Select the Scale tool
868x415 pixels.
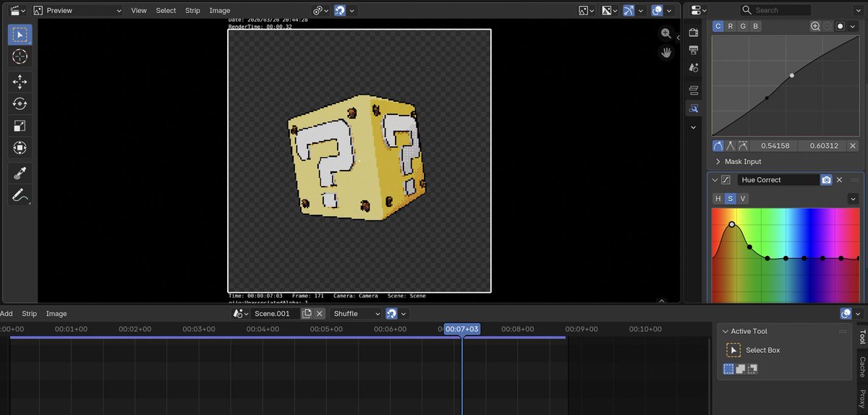tap(20, 126)
